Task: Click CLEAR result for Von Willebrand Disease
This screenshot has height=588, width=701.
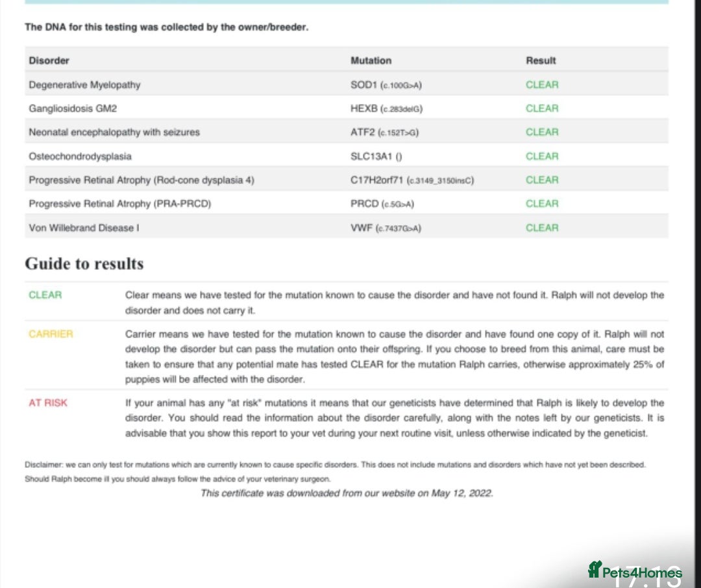Action: pos(542,228)
